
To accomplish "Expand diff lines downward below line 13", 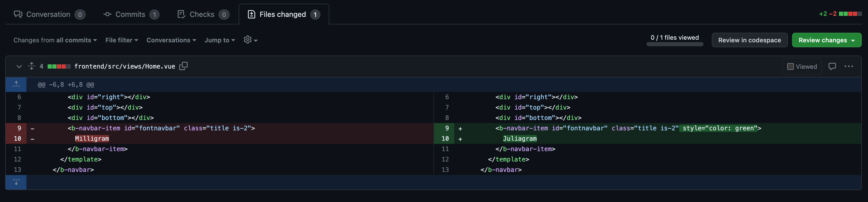I will click(16, 183).
